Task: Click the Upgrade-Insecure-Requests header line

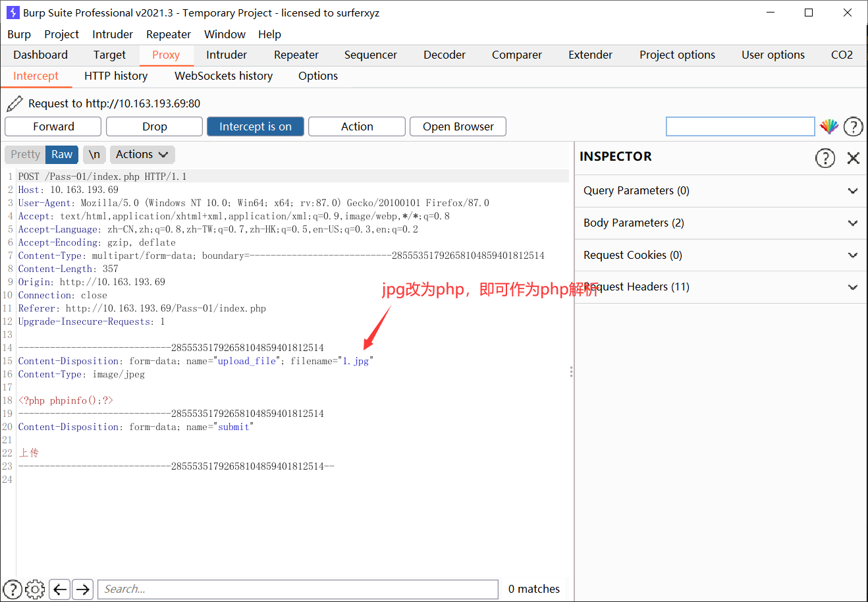Action: pyautogui.click(x=92, y=321)
